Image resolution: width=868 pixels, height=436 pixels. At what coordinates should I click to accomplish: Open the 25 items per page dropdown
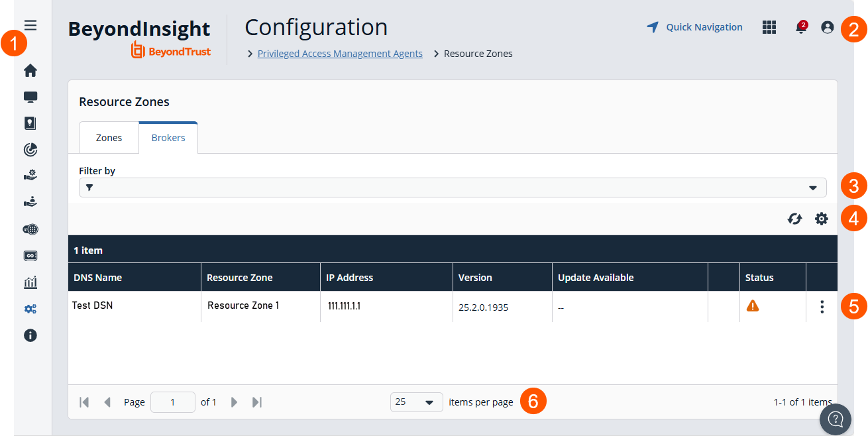click(x=416, y=402)
